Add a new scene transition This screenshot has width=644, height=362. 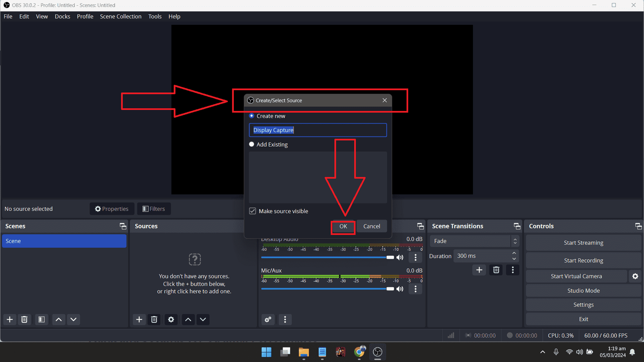coord(479,270)
